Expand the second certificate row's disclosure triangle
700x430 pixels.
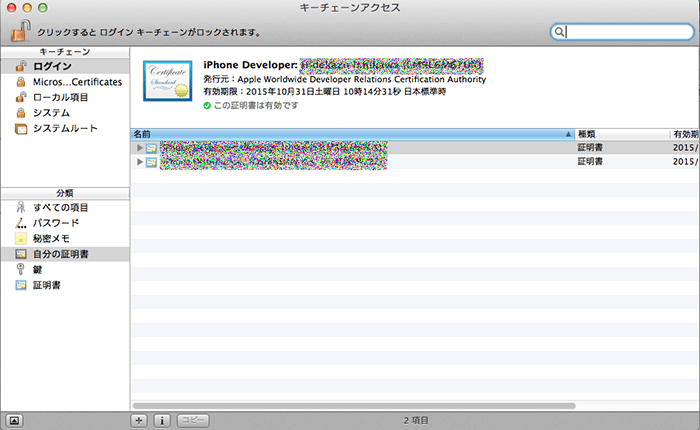click(139, 161)
